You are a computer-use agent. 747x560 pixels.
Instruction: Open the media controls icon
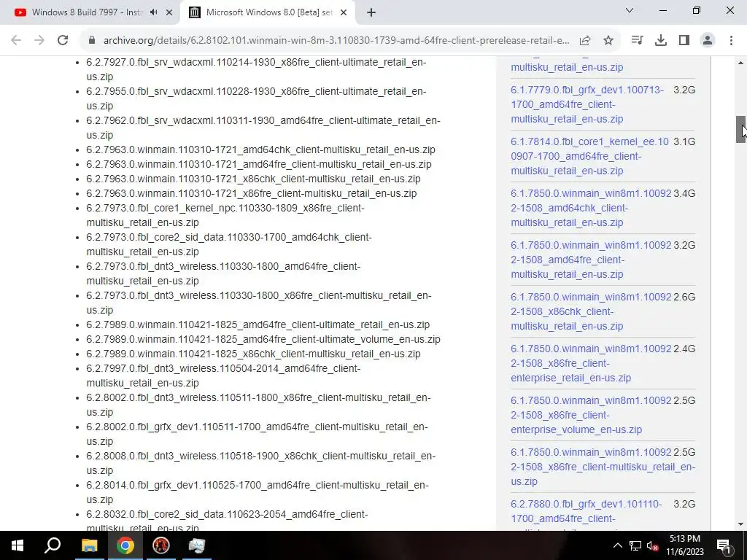click(637, 41)
